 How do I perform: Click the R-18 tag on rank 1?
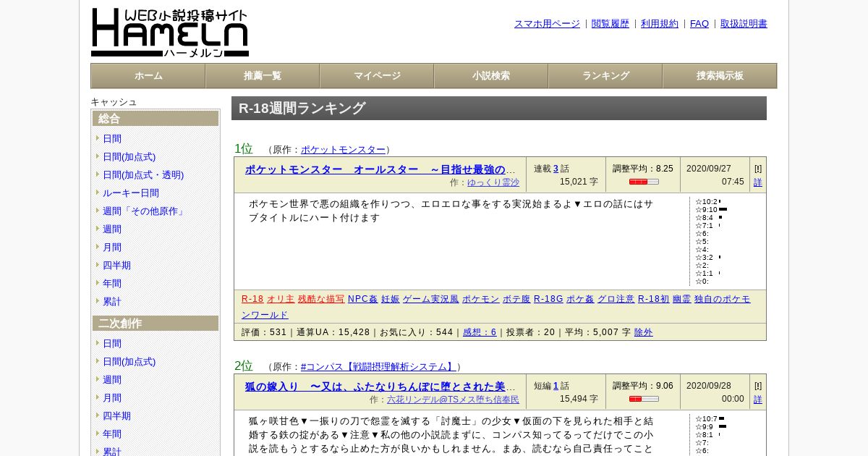click(x=252, y=299)
